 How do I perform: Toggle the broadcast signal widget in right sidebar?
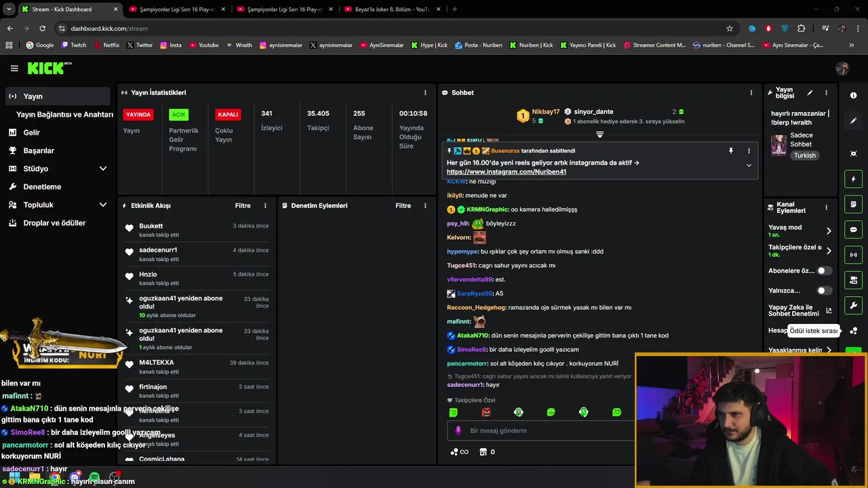pyautogui.click(x=853, y=255)
